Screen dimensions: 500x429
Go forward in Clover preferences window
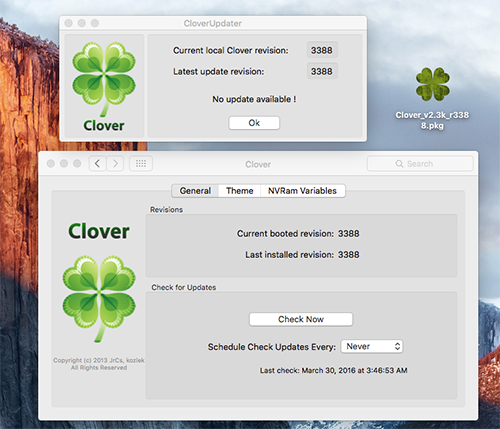point(115,164)
